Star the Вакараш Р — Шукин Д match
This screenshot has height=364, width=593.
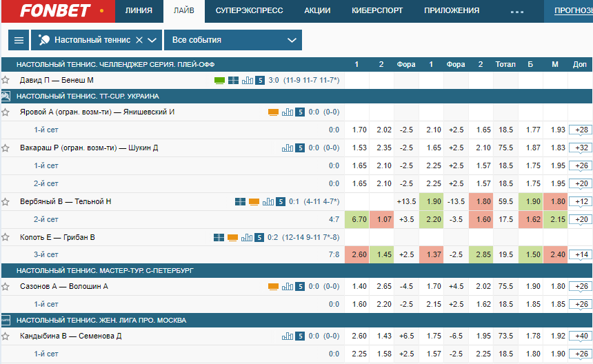click(6, 148)
